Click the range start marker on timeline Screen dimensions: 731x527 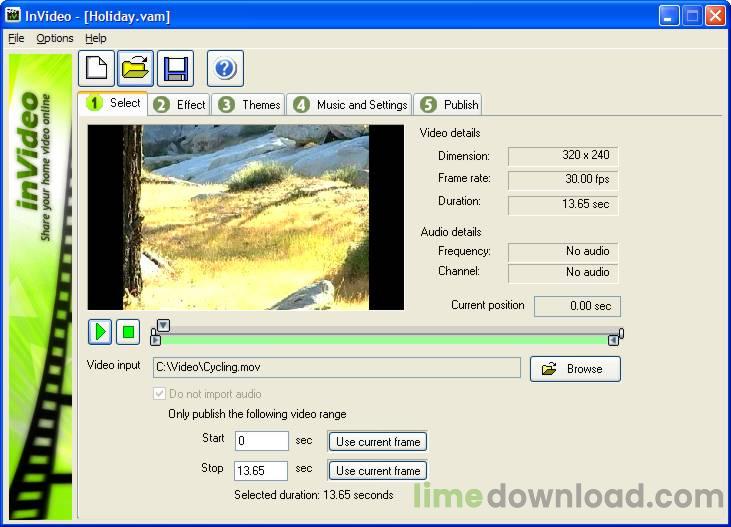click(156, 340)
